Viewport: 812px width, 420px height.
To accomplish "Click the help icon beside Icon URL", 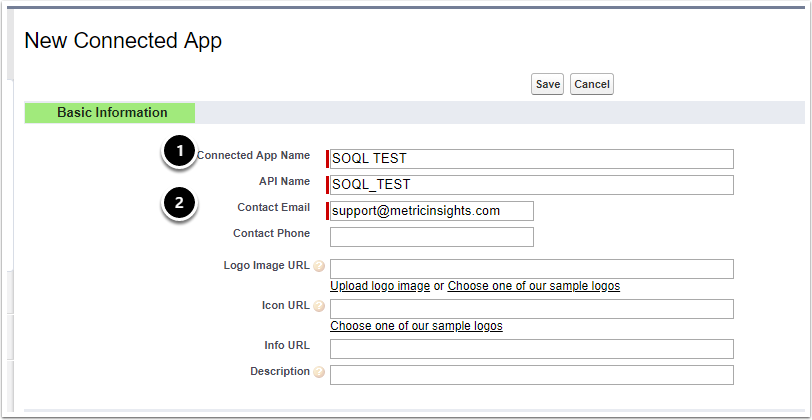I will click(319, 306).
